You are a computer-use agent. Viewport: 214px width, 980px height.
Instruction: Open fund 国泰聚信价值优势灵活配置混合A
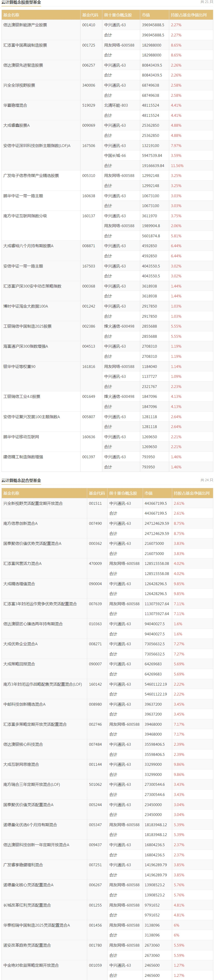click(x=32, y=544)
